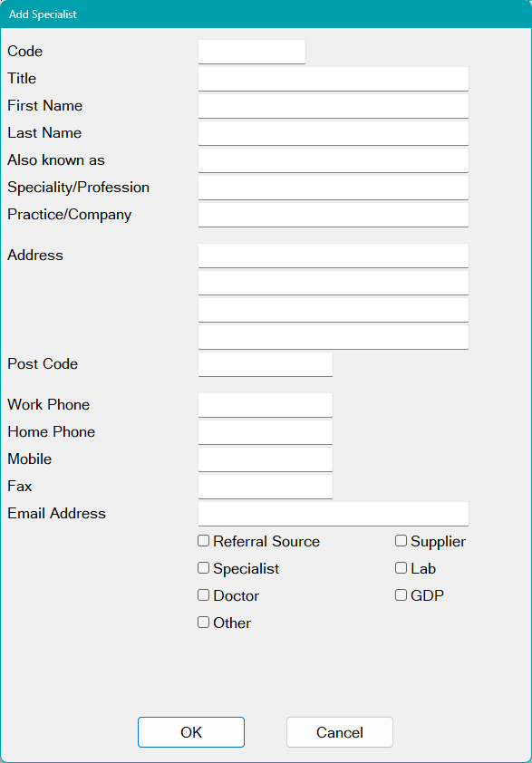Enable the Specialist checkbox
The image size is (532, 763).
tap(203, 568)
